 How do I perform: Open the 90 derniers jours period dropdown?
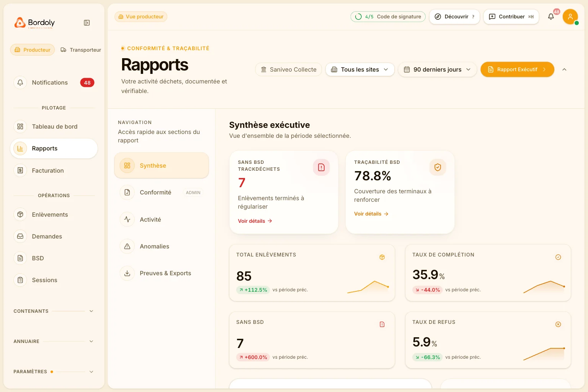click(437, 69)
